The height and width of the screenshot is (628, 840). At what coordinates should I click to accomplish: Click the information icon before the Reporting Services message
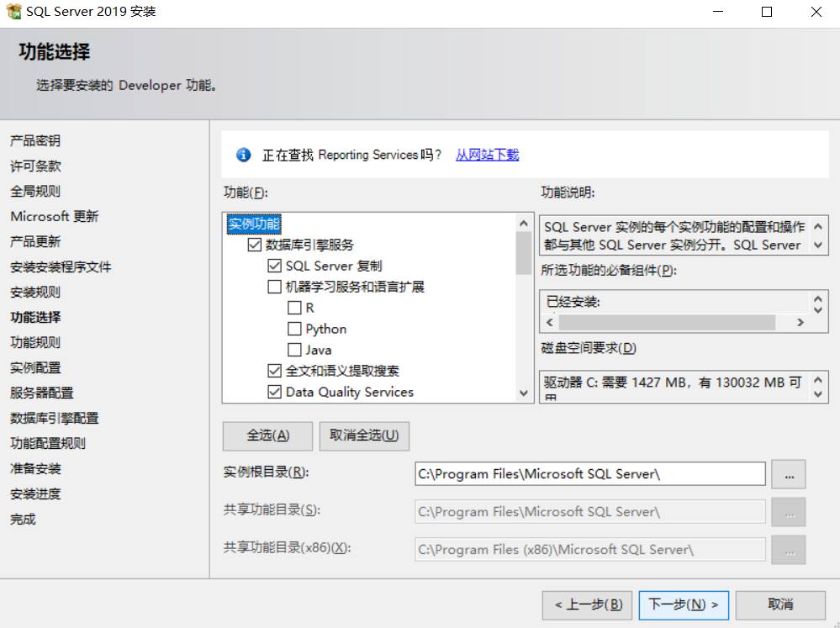[243, 154]
